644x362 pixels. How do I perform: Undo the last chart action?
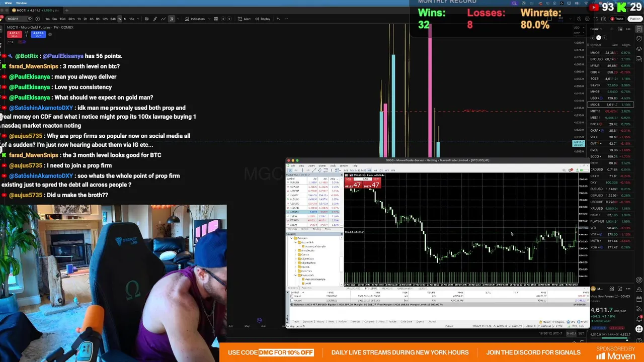278,19
